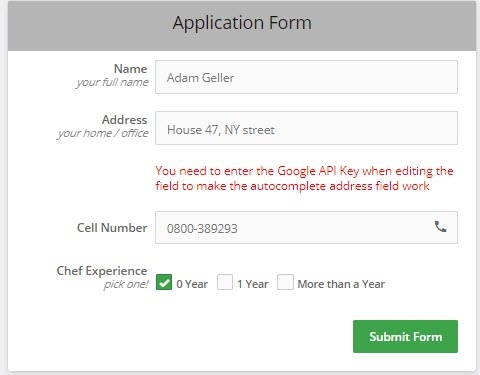This screenshot has width=480, height=375.
Task: Choose the "1 Year" option label text
Action: point(253,284)
